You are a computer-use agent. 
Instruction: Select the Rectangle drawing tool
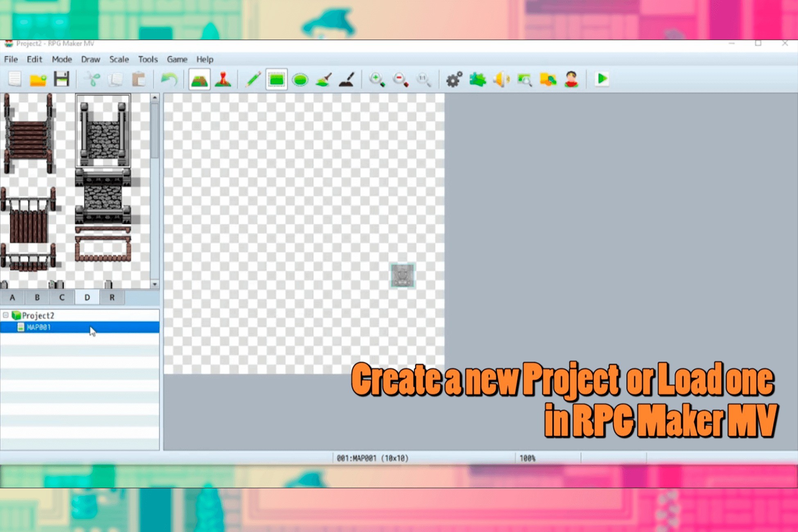tap(277, 79)
